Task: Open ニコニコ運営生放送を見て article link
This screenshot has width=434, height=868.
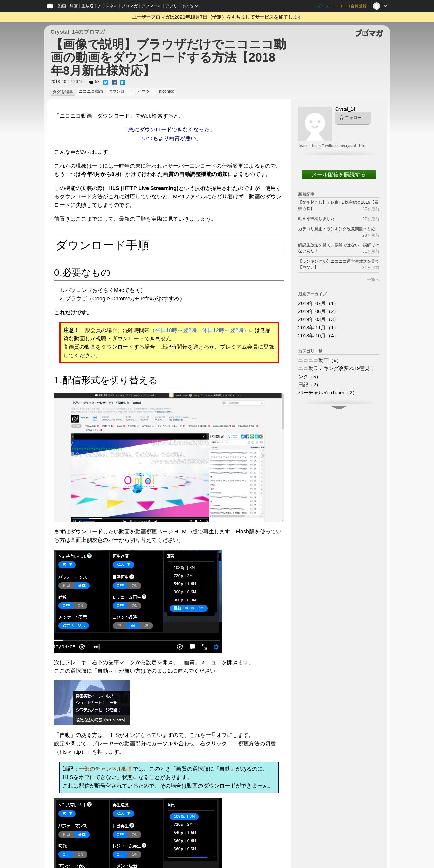Action: 338,264
